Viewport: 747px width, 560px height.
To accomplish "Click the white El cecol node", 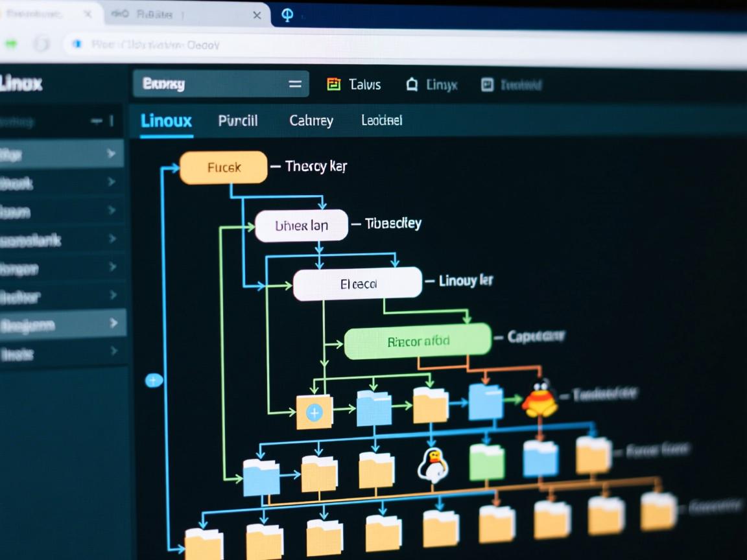I will point(357,283).
